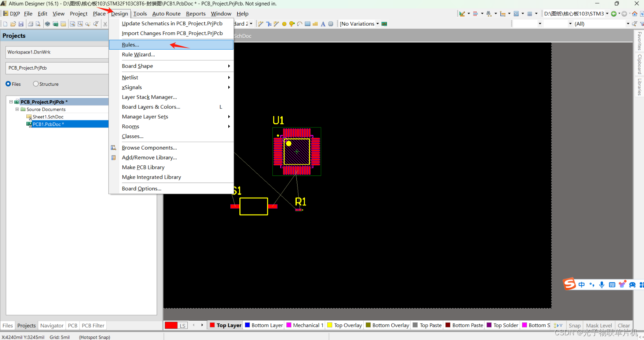The width and height of the screenshot is (644, 340).
Task: Expand the Rooms submenu
Action: pyautogui.click(x=171, y=127)
